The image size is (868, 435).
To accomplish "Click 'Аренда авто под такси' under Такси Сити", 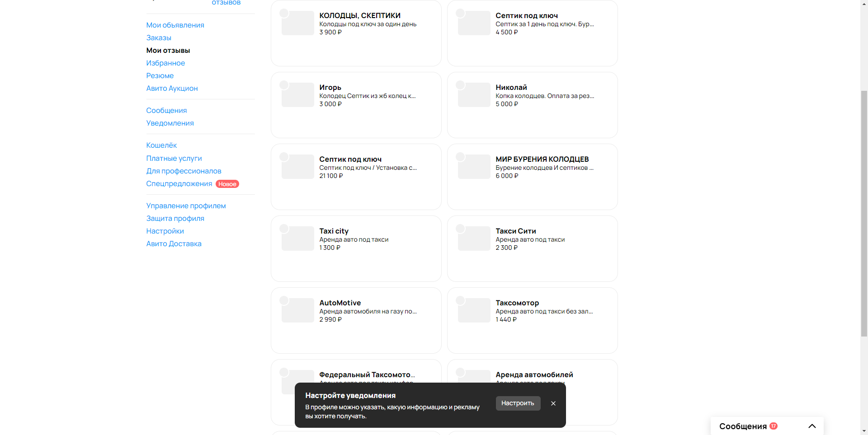I will (x=530, y=240).
